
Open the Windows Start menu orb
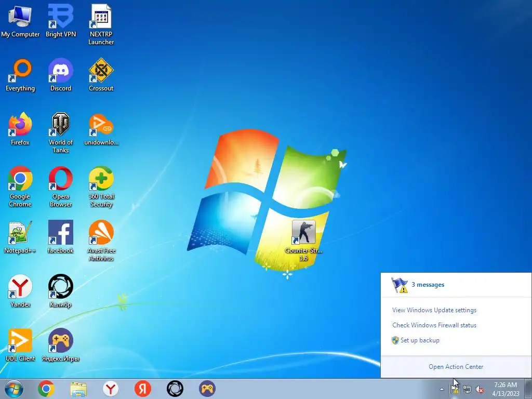14,389
